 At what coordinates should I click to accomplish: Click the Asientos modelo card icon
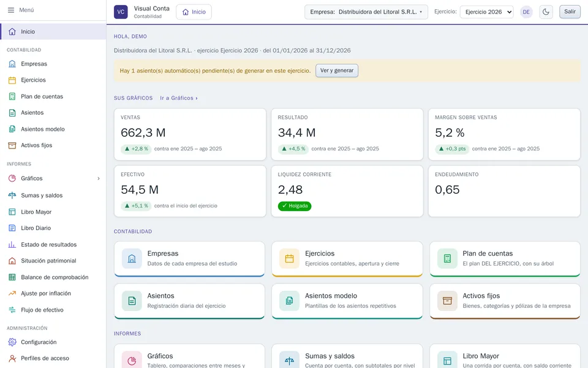pos(289,301)
